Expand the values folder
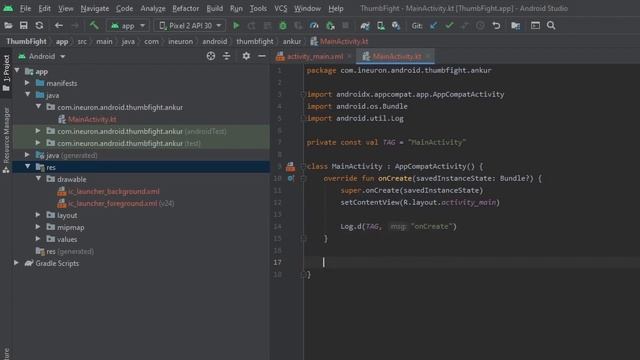This screenshot has height=360, width=640. tap(38, 239)
